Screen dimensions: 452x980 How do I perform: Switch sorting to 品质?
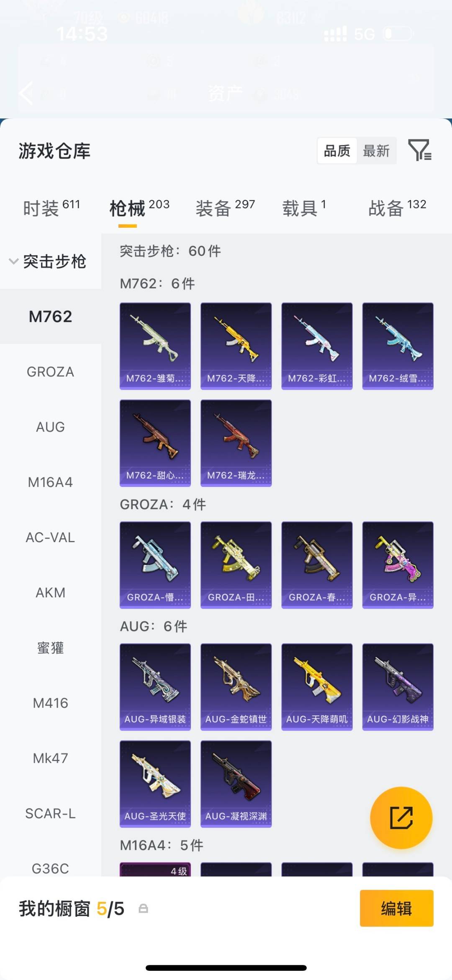click(337, 151)
